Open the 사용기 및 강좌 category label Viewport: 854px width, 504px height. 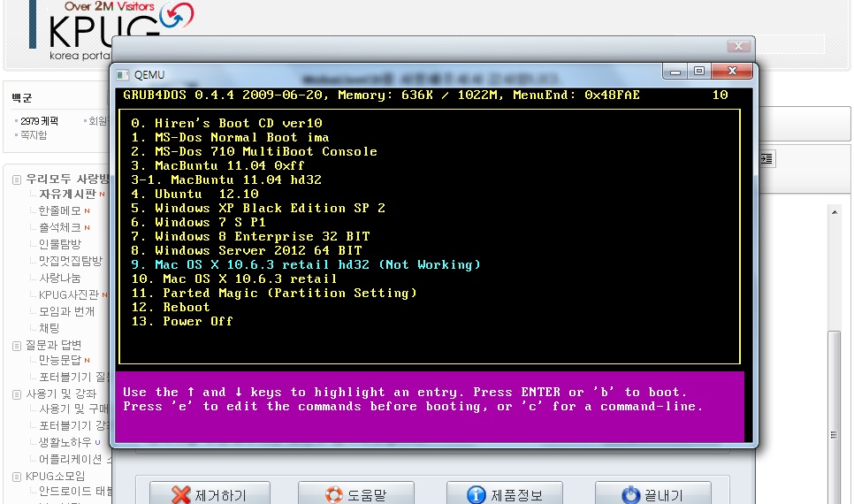(61, 394)
